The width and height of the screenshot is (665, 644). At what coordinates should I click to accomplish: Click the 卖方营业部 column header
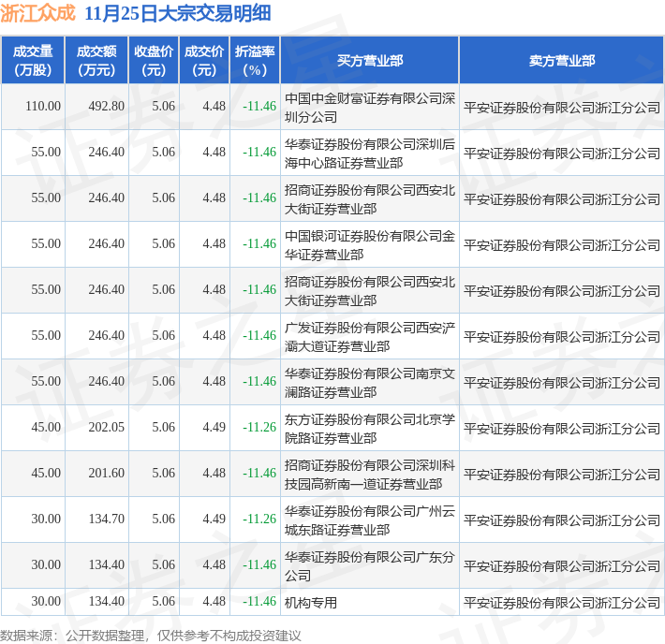[561, 60]
